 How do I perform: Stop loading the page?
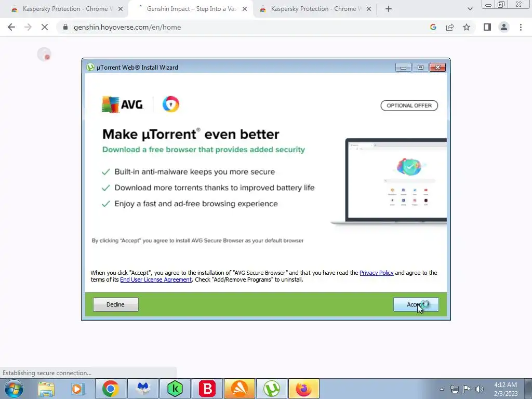coord(45,27)
